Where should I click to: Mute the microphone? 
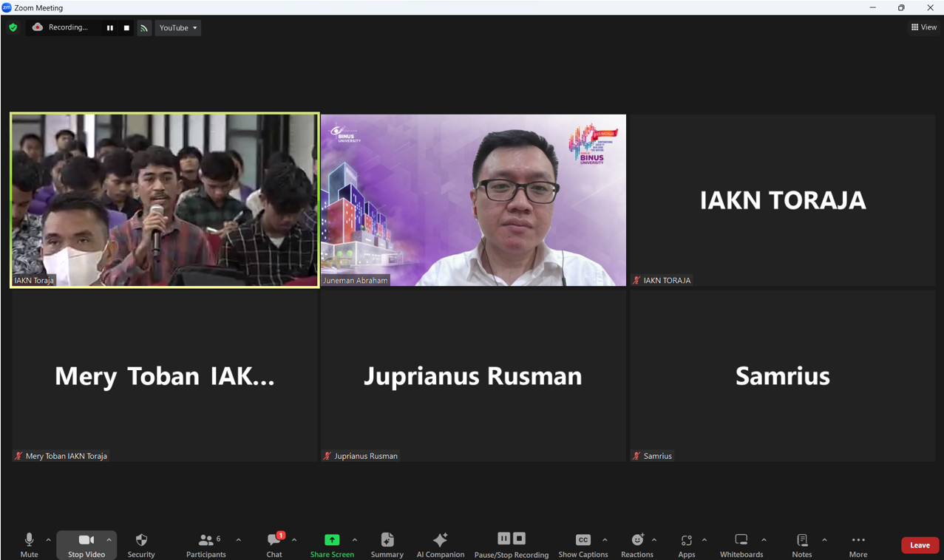(30, 545)
